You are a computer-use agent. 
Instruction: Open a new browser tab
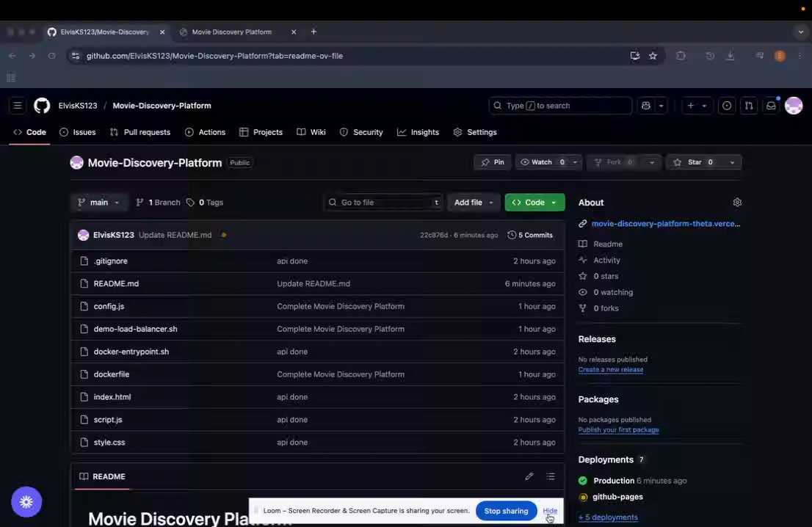pyautogui.click(x=313, y=32)
